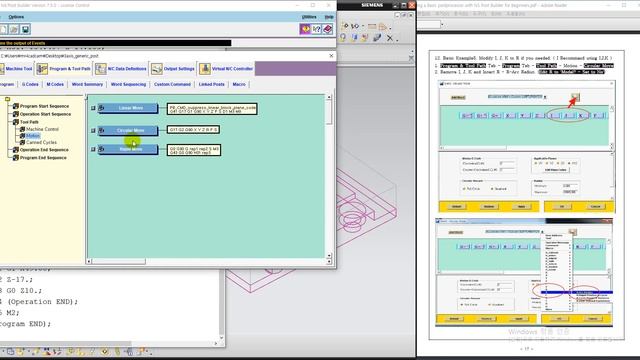The width and height of the screenshot is (640, 360).
Task: Open the Word Sequencing sub-tab
Action: point(128,84)
